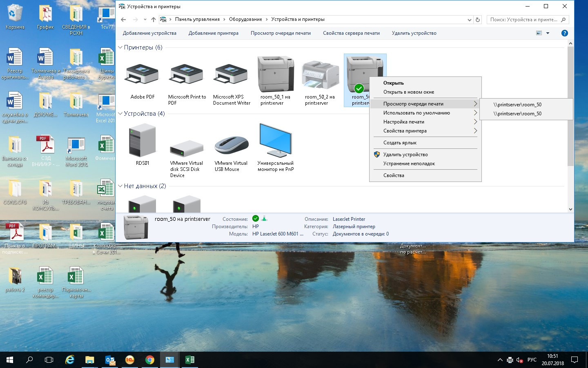
Task: Click the up-one-level arrow
Action: click(154, 19)
